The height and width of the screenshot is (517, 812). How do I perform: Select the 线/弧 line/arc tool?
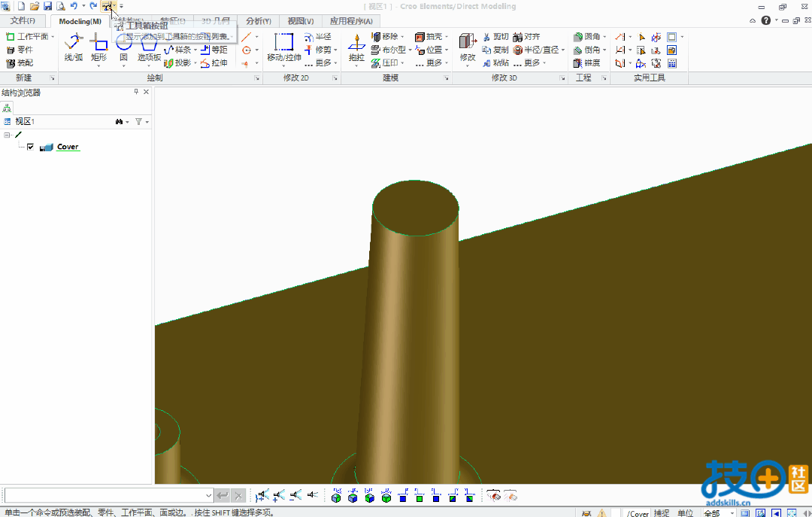74,47
